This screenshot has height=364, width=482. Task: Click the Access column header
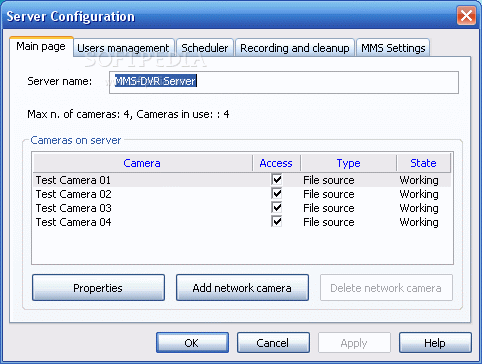276,163
